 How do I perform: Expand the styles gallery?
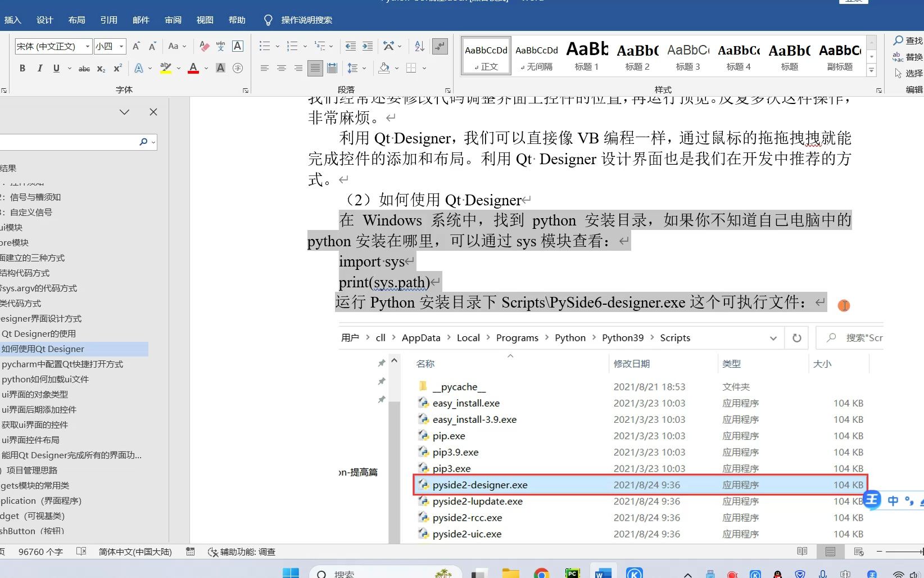coord(871,71)
